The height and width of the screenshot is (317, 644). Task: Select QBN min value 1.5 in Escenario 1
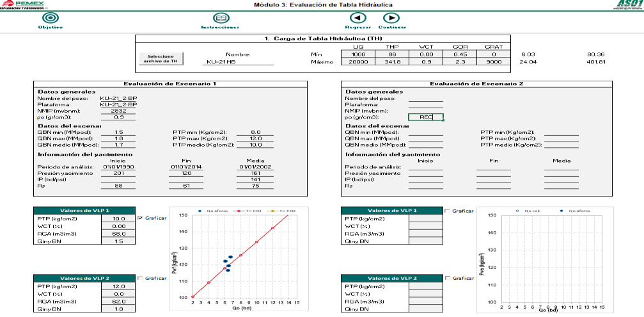[118, 133]
